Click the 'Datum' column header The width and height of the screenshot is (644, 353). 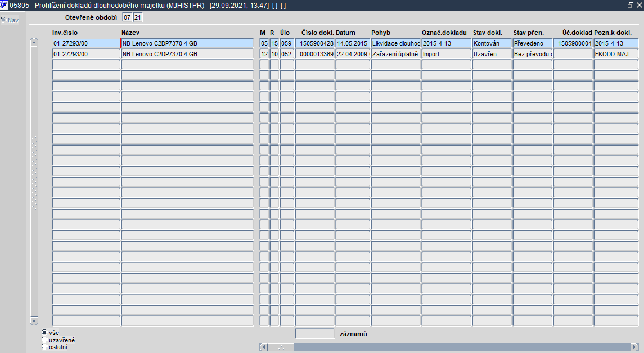coord(345,33)
